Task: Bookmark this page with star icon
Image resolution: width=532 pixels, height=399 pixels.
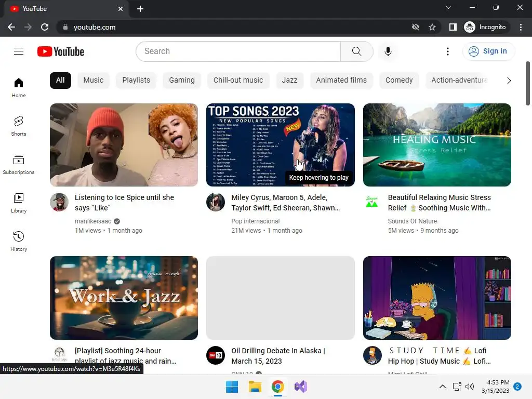Action: click(432, 27)
